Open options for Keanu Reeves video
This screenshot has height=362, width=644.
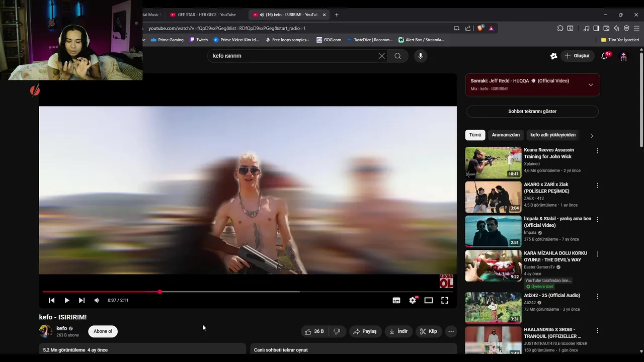[597, 151]
